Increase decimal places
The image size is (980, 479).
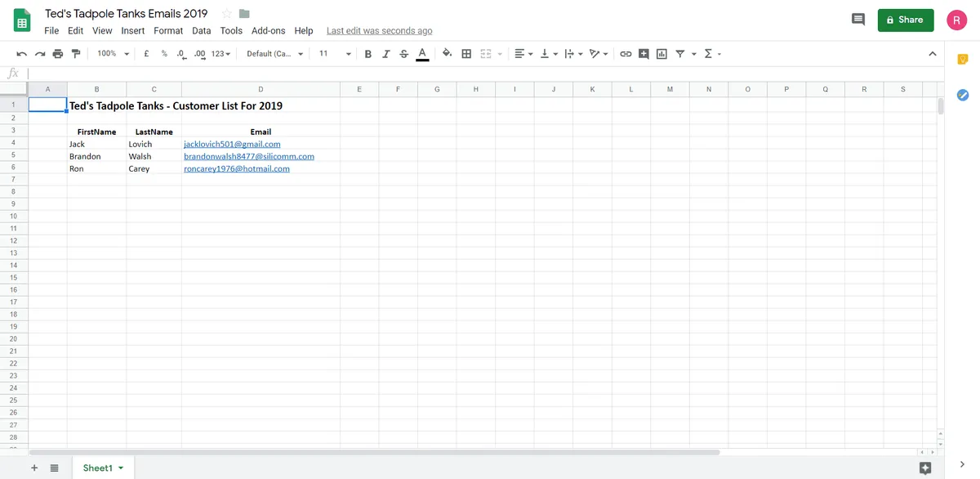[x=199, y=54]
